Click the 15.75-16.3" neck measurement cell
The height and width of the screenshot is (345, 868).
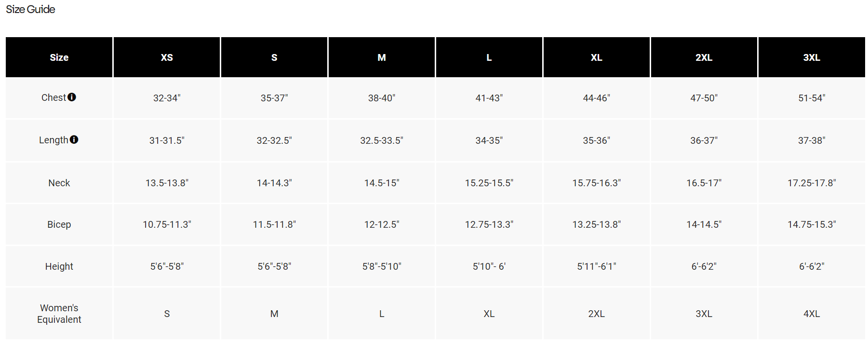[x=597, y=183]
